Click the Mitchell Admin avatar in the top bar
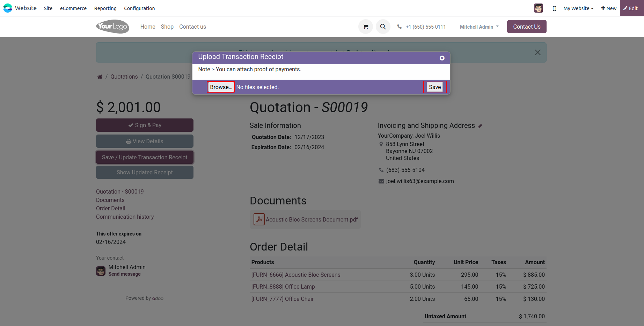Screen dimensions: 644x326 (x=538, y=8)
